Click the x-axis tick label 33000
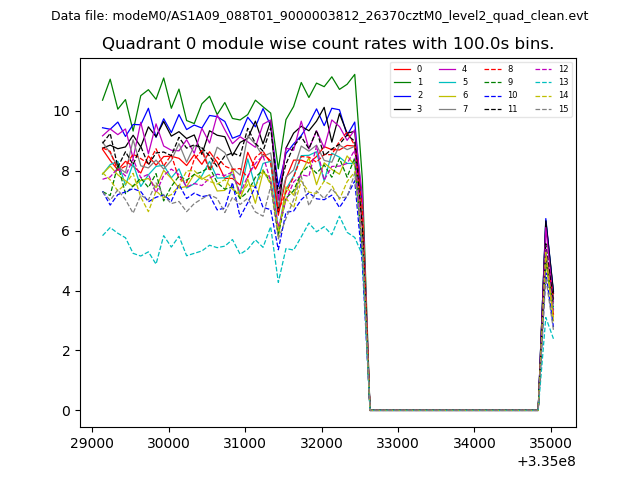Viewport: 640px width, 480px height. pyautogui.click(x=397, y=442)
